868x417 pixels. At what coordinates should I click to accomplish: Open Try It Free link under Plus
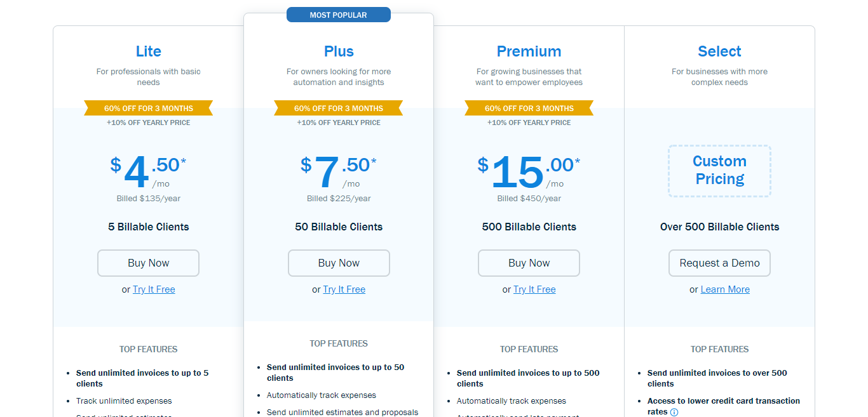point(344,289)
